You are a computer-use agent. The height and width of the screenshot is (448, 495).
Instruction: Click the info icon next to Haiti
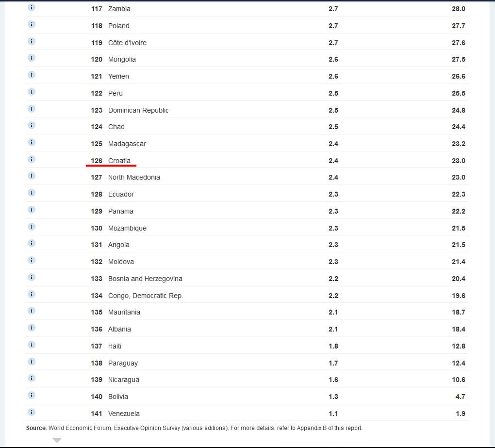click(32, 345)
